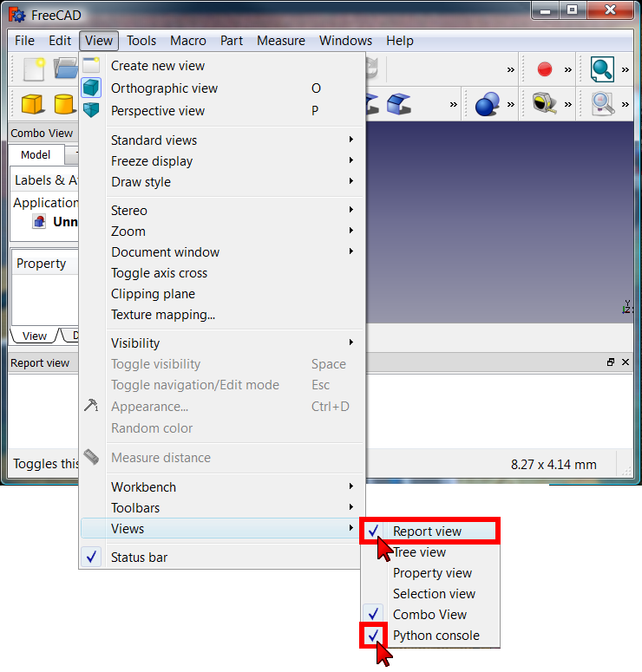Toggle the Report view checkbox
Screen dimensions: 642x672
click(x=374, y=531)
